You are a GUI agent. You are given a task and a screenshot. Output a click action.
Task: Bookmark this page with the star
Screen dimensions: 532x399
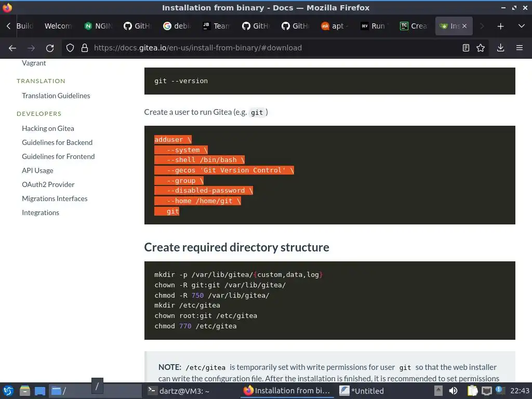coord(481,48)
